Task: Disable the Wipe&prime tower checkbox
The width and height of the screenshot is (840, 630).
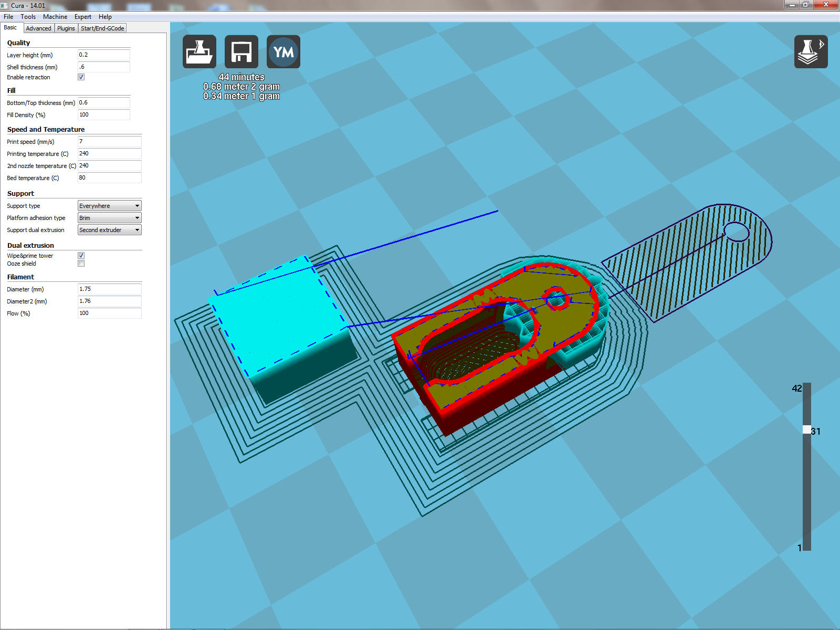Action: pos(81,256)
